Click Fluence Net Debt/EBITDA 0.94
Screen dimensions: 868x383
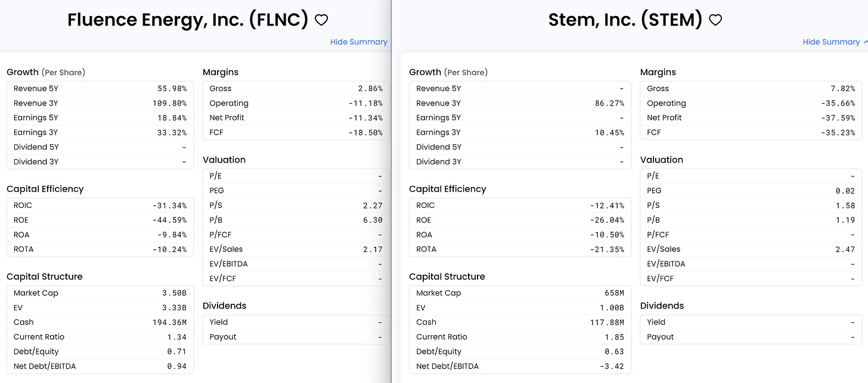(x=176, y=366)
